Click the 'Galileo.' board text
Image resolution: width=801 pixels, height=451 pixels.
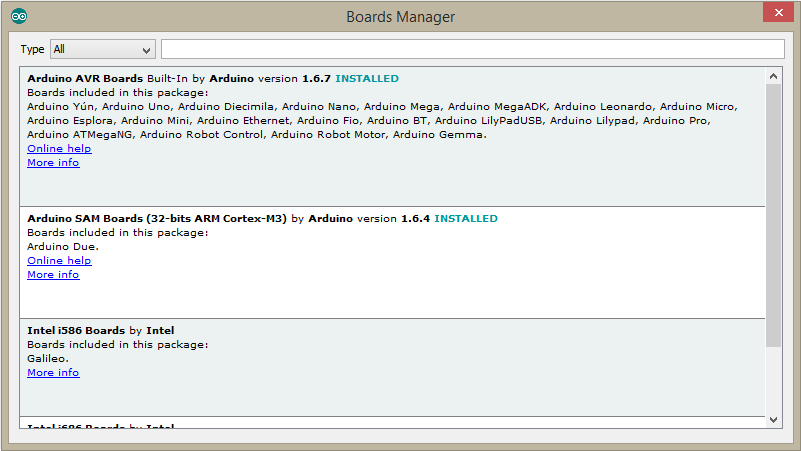tap(48, 359)
